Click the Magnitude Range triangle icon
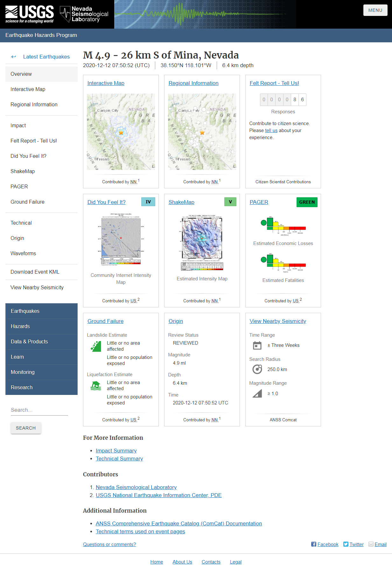 pyautogui.click(x=257, y=394)
